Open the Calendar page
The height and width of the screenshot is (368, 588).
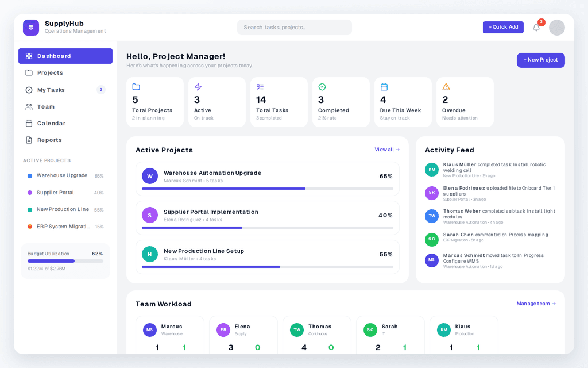65,123
